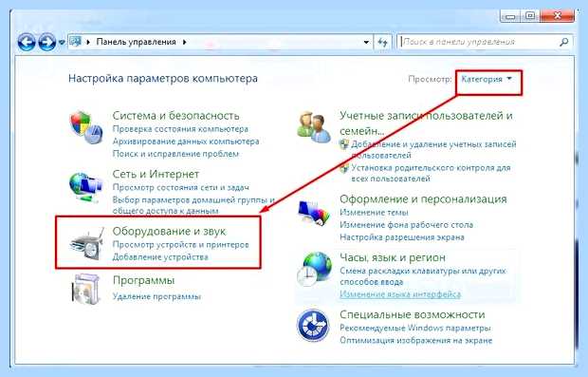Open 'Архивирование данных компьютера' link
Image resolution: width=588 pixels, height=377 pixels.
186,141
